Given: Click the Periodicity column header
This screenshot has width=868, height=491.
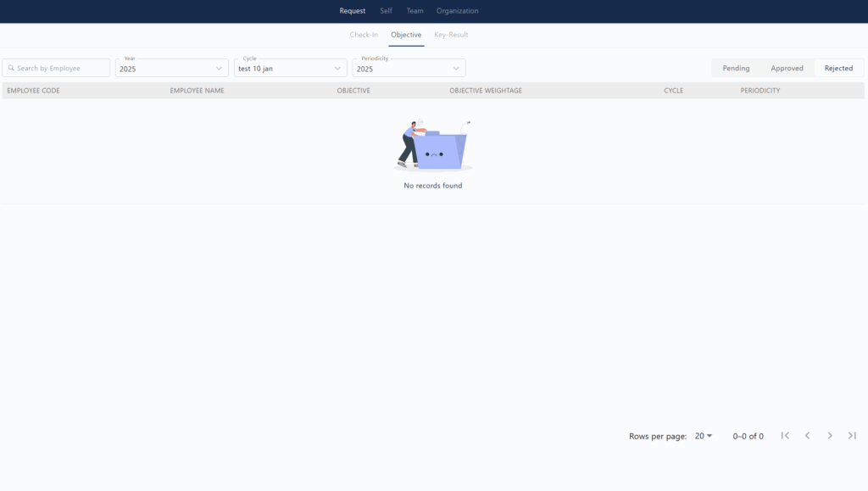Looking at the screenshot, I should click(x=760, y=90).
